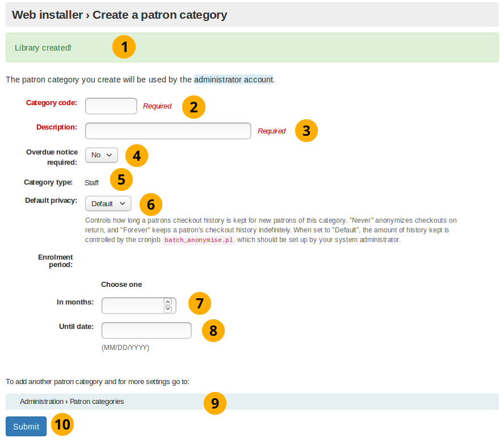Click the number 4 callout badge
This screenshot has width=504, height=442.
[136, 156]
